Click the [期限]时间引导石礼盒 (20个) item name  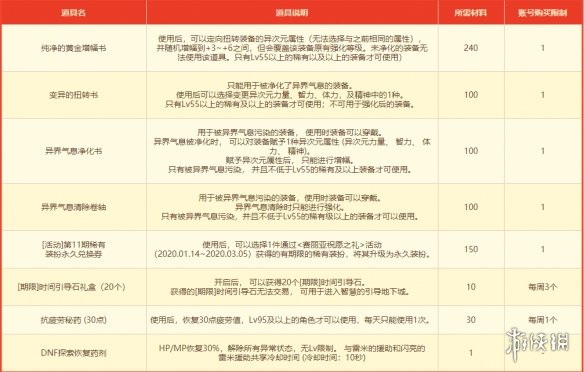point(73,287)
